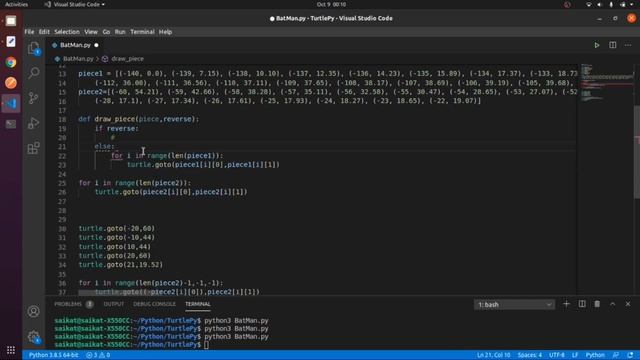Open system tray status menu
Viewport: 640px width, 360px height.
pos(611,4)
